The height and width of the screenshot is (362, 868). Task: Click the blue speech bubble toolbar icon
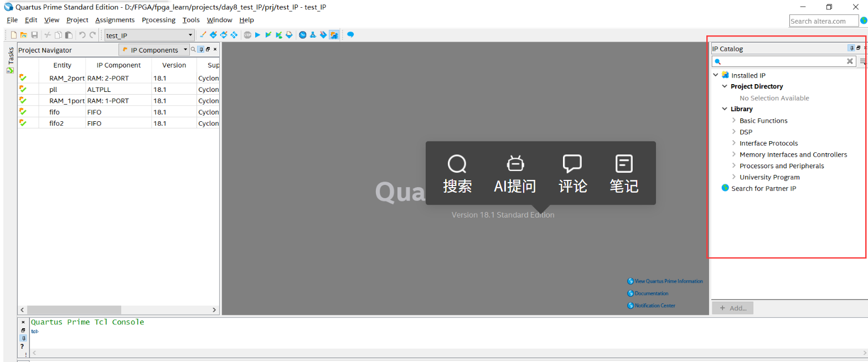pyautogui.click(x=350, y=35)
